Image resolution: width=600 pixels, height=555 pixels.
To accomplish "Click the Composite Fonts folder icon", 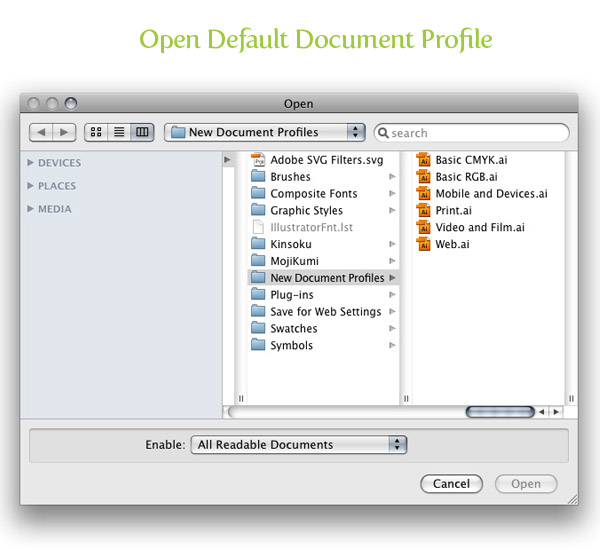I will 258,193.
